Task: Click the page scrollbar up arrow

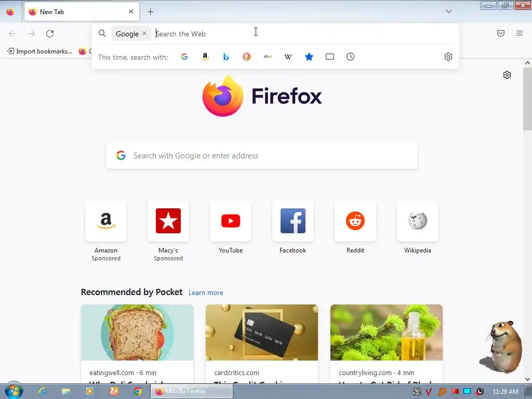Action: [527, 63]
